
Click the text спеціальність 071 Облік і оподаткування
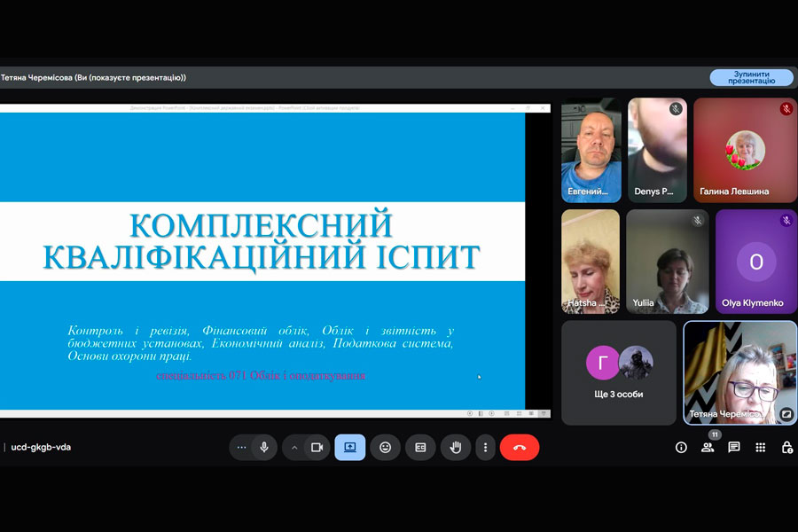[x=261, y=376]
